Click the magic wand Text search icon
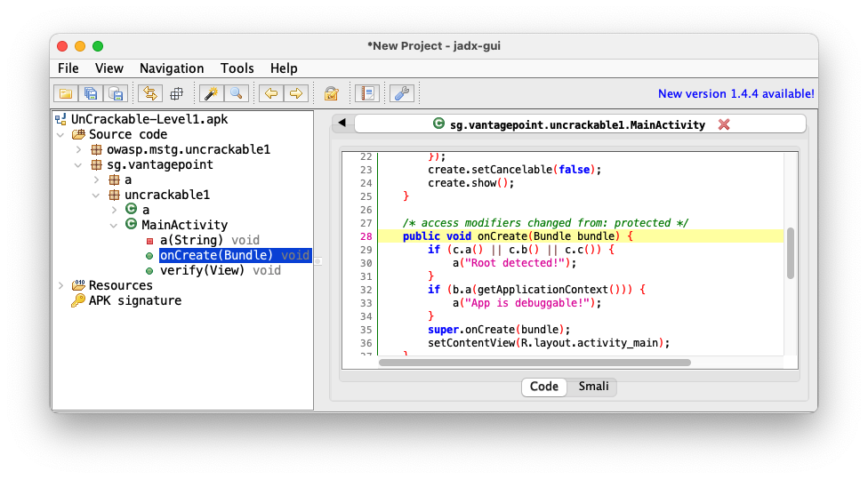 (x=212, y=93)
